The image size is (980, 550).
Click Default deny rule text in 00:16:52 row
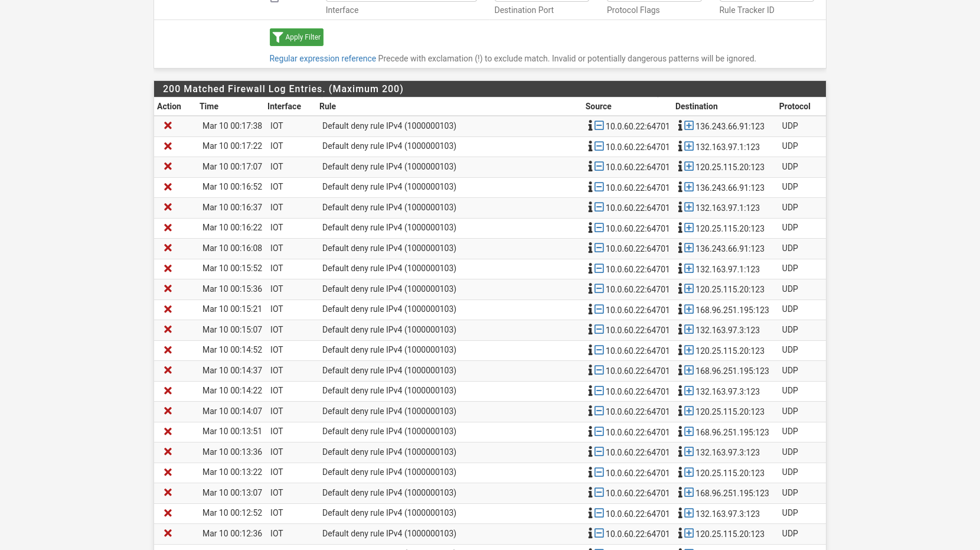pos(389,187)
